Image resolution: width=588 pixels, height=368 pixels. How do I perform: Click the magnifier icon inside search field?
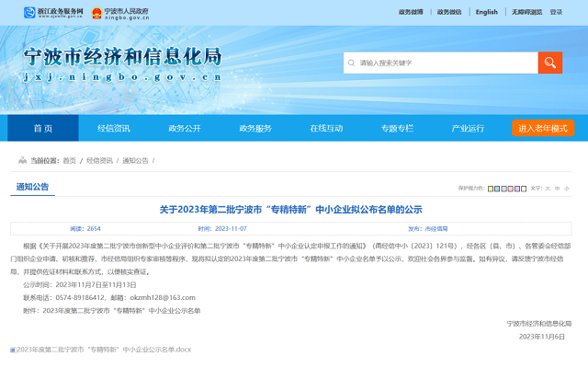[x=351, y=63]
